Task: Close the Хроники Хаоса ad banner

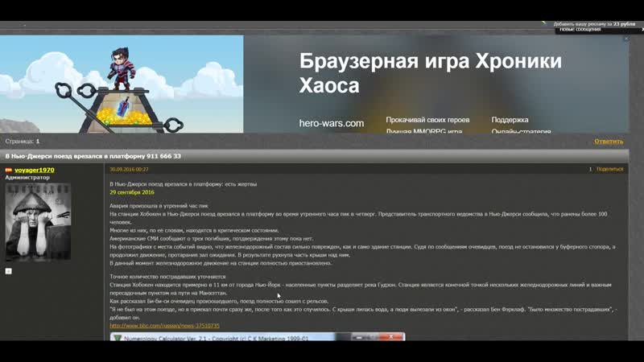Action: click(x=626, y=39)
